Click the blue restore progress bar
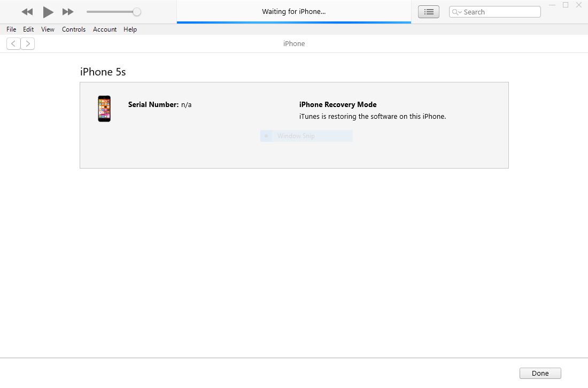 (294, 22)
